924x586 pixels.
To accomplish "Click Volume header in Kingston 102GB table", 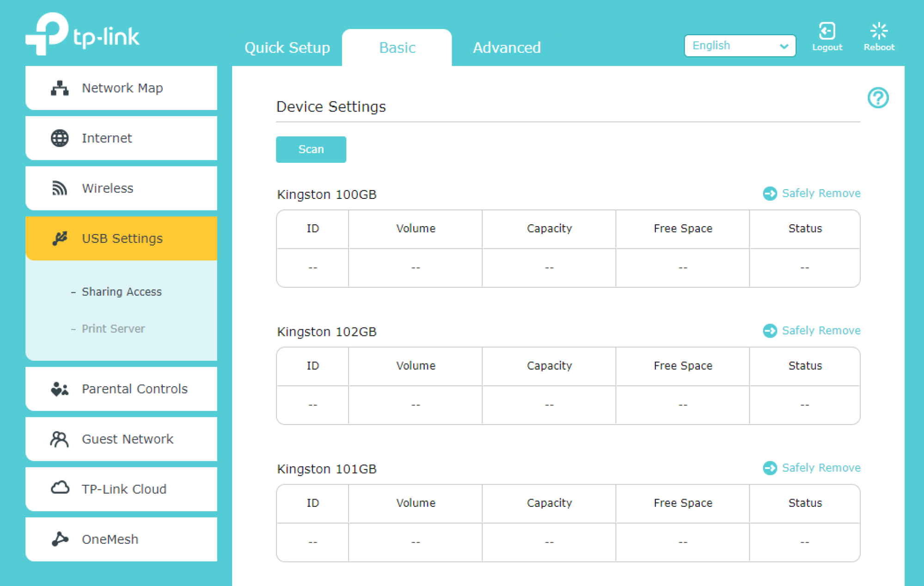I will click(416, 366).
